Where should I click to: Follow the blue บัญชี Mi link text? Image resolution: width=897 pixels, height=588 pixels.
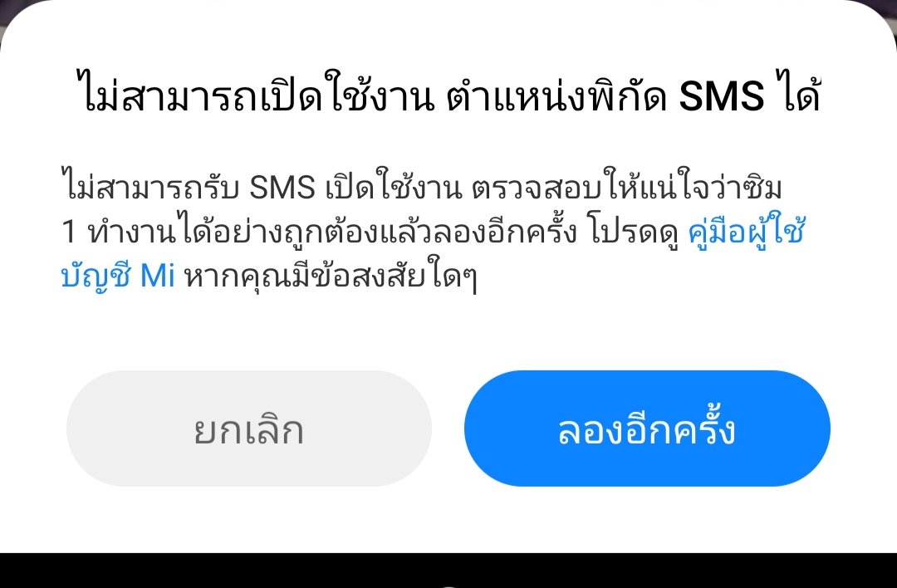[118, 277]
